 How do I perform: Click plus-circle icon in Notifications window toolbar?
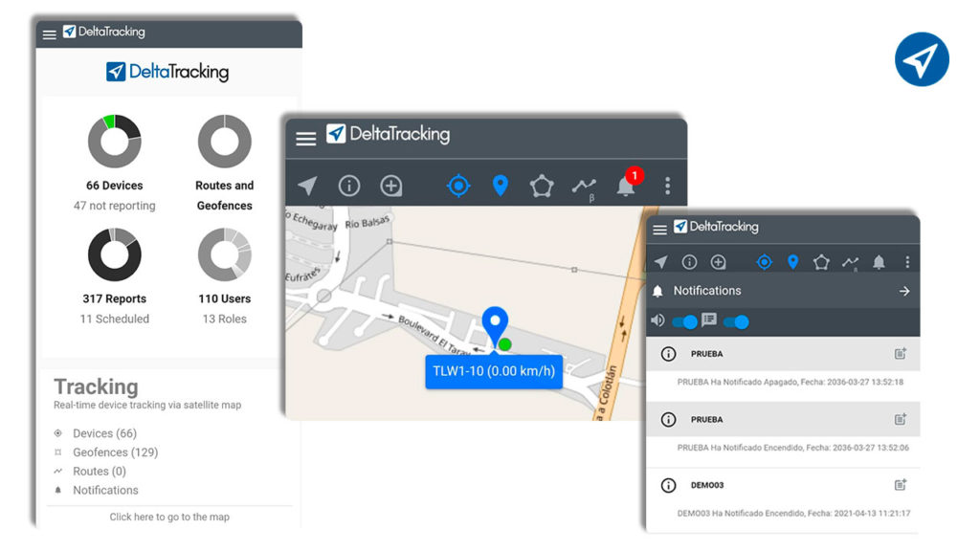coord(718,262)
